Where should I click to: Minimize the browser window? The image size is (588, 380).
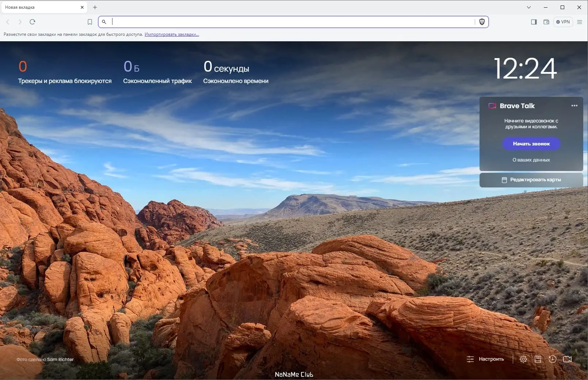tap(546, 7)
